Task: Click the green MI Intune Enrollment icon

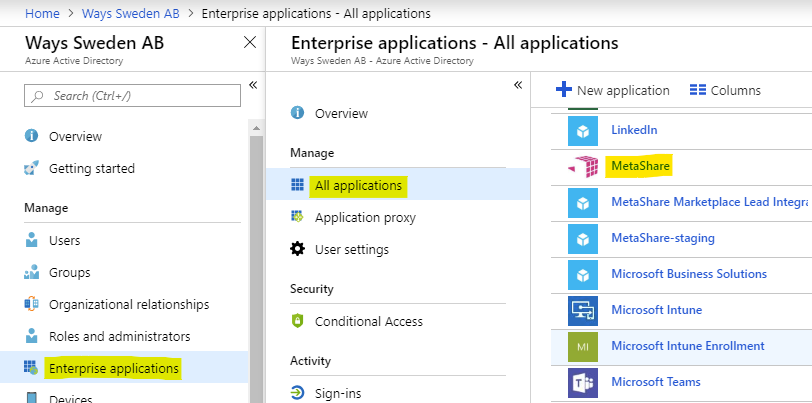Action: [x=583, y=347]
